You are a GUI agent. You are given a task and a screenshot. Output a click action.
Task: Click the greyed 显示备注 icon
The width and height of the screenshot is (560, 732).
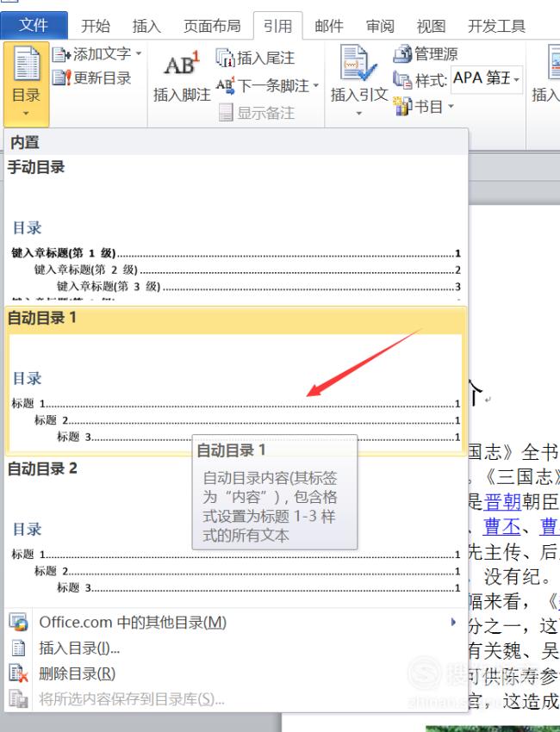[x=226, y=113]
